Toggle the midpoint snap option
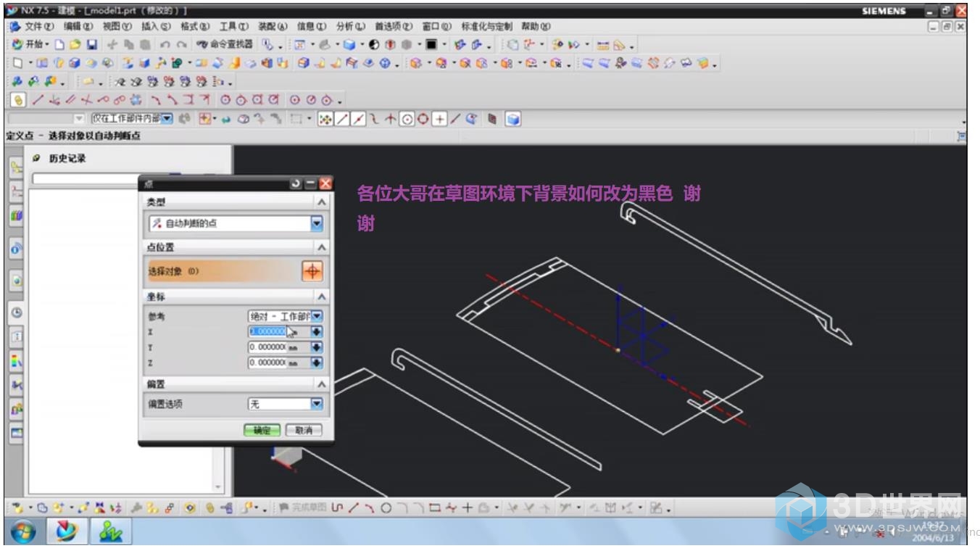This screenshot has height=551, width=980. (359, 119)
